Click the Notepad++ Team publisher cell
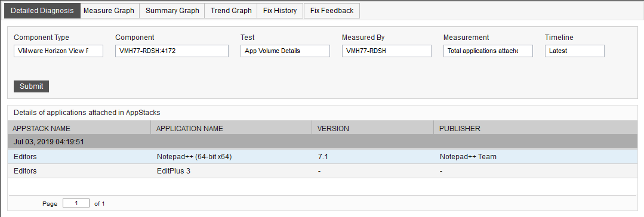644x217 pixels. (468, 157)
